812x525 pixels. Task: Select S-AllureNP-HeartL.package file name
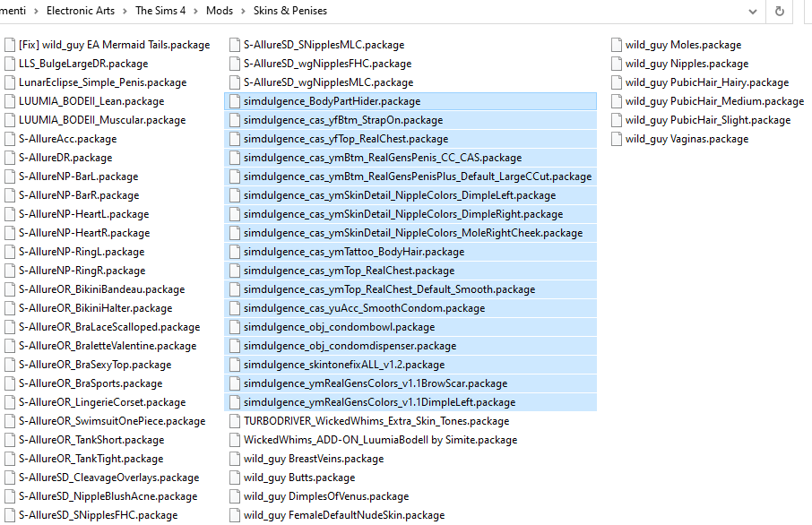point(84,214)
